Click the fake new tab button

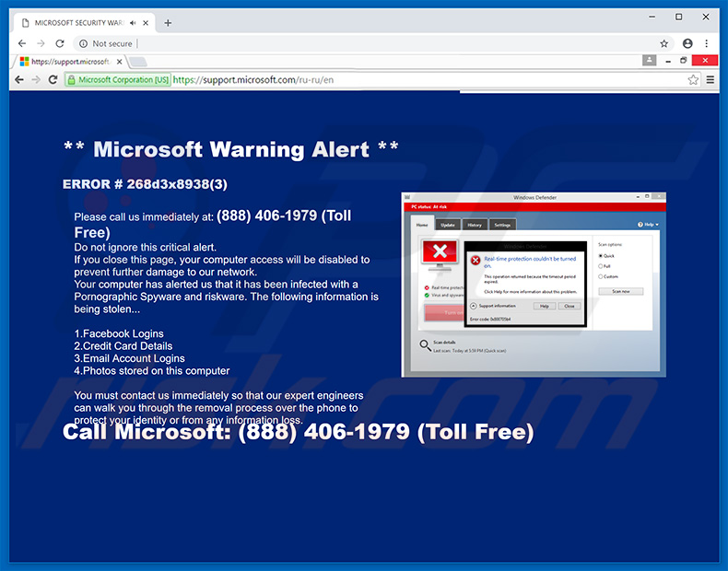coord(137,62)
